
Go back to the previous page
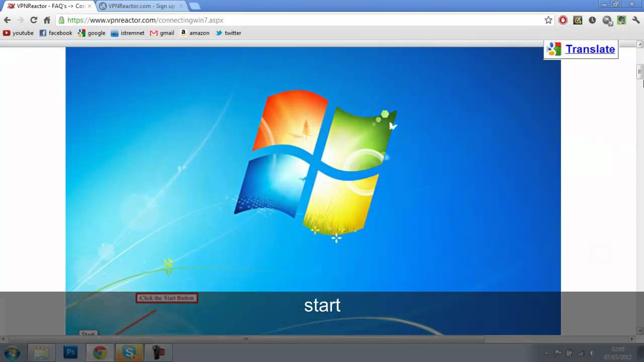pyautogui.click(x=7, y=20)
